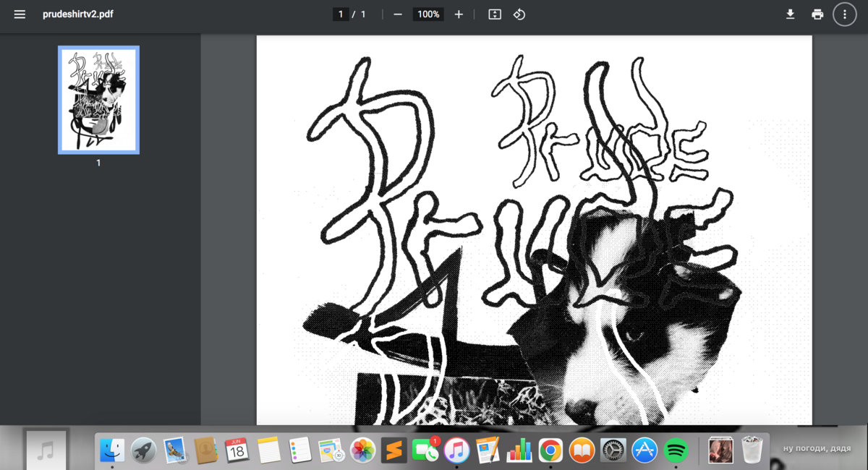Image resolution: width=868 pixels, height=470 pixels.
Task: Open Sublime Text from the dock
Action: (x=394, y=450)
